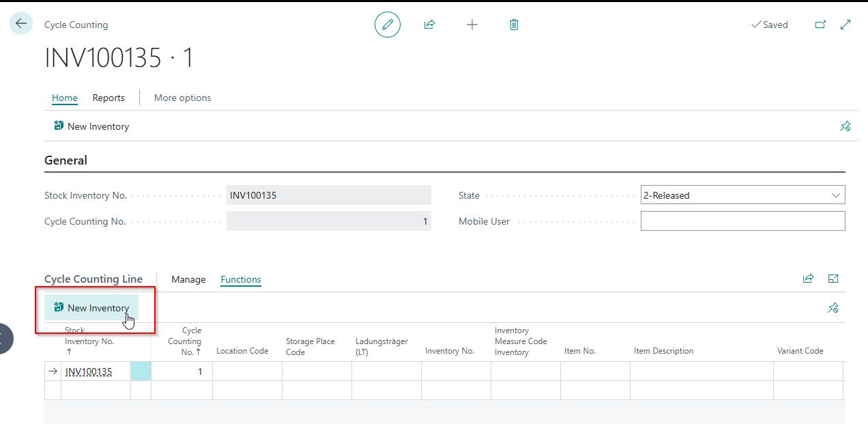The image size is (868, 424).
Task: Select the Functions menu
Action: point(241,279)
